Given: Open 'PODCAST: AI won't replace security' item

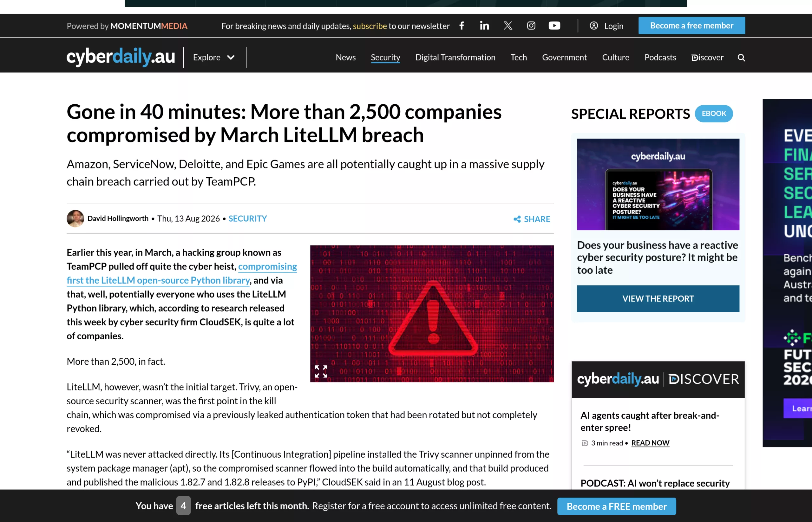Looking at the screenshot, I should click(655, 483).
